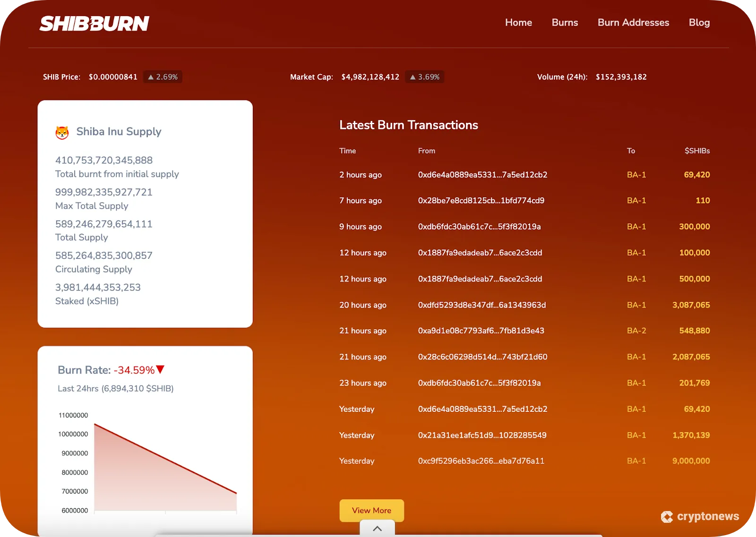Open transaction 0xd6e4a0889ea5331...7a5ed12cb2
Screen dimensions: 756x537
point(482,174)
